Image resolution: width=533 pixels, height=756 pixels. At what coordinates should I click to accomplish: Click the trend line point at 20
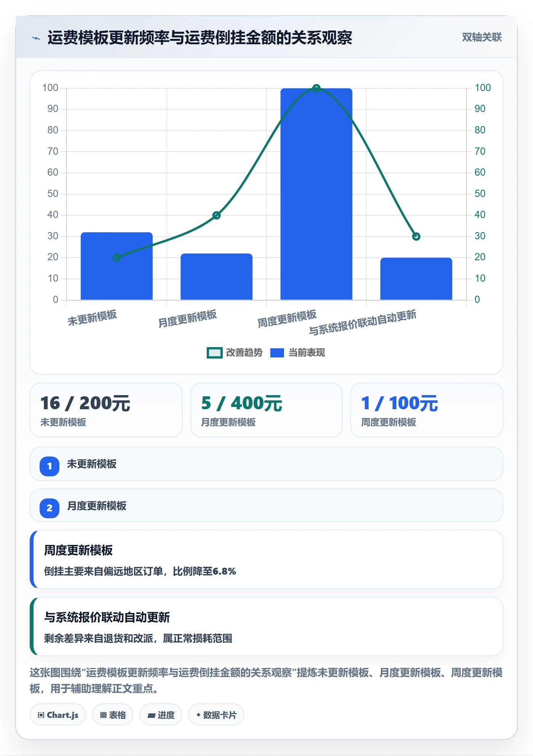[x=116, y=258]
